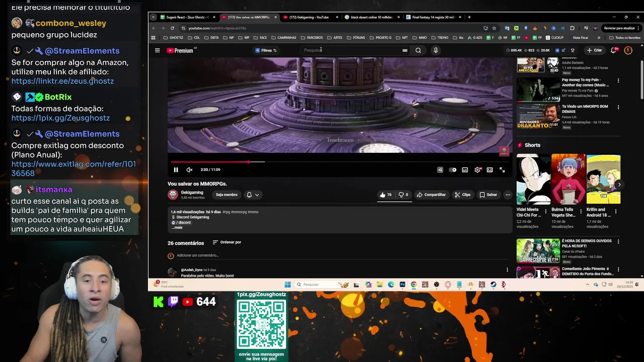Open the Windows Start menu
The width and height of the screenshot is (644, 362).
(x=287, y=285)
